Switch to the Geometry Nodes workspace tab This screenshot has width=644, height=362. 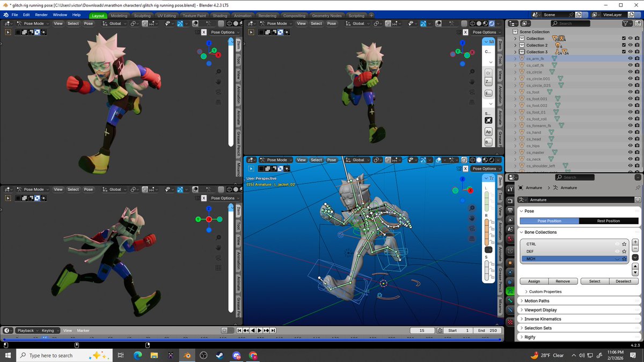coord(326,16)
